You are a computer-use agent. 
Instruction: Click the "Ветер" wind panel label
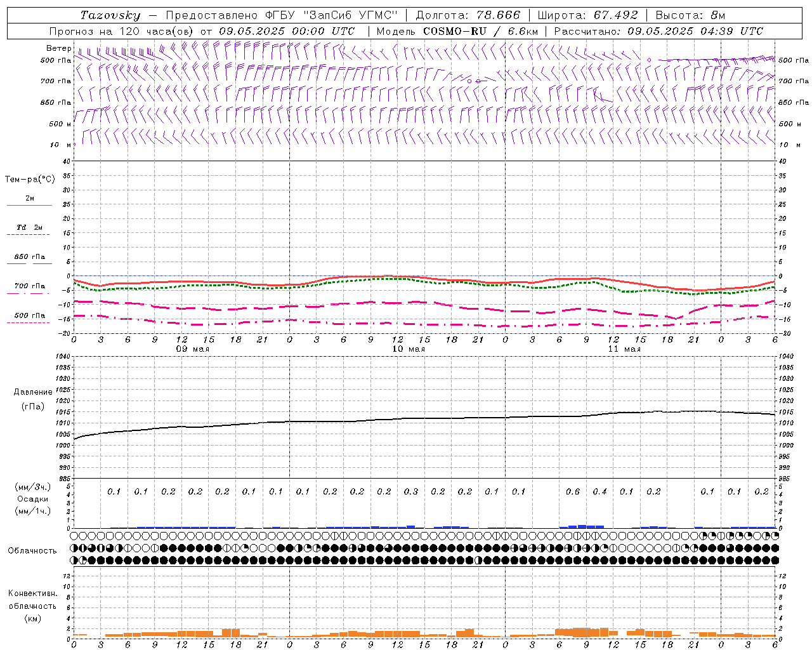[x=58, y=48]
